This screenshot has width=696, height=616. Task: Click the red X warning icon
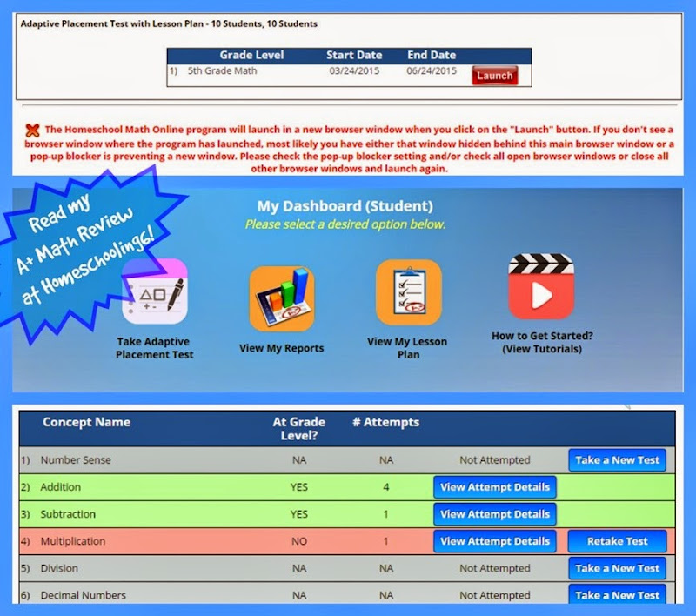pos(32,130)
